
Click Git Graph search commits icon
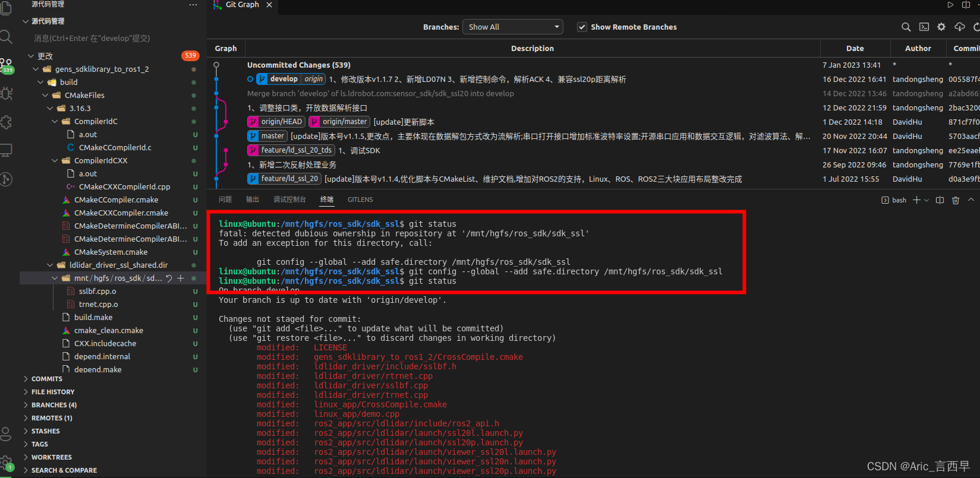tap(906, 27)
